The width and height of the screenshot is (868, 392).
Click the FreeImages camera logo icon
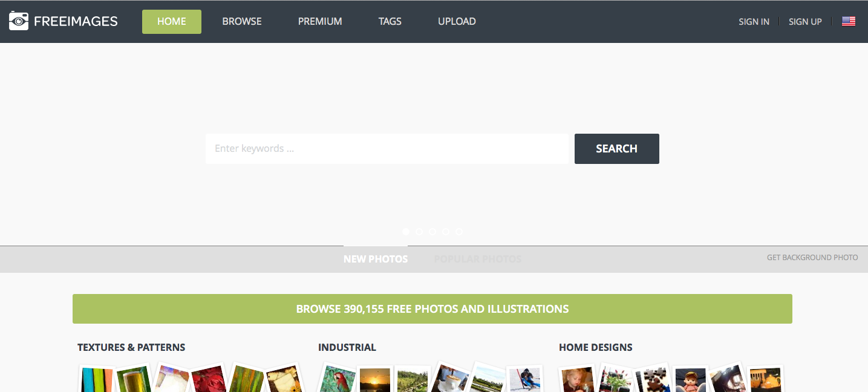(x=19, y=21)
